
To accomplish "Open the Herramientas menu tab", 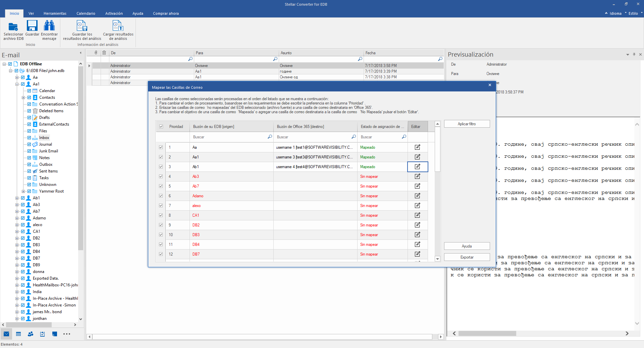I will (55, 13).
